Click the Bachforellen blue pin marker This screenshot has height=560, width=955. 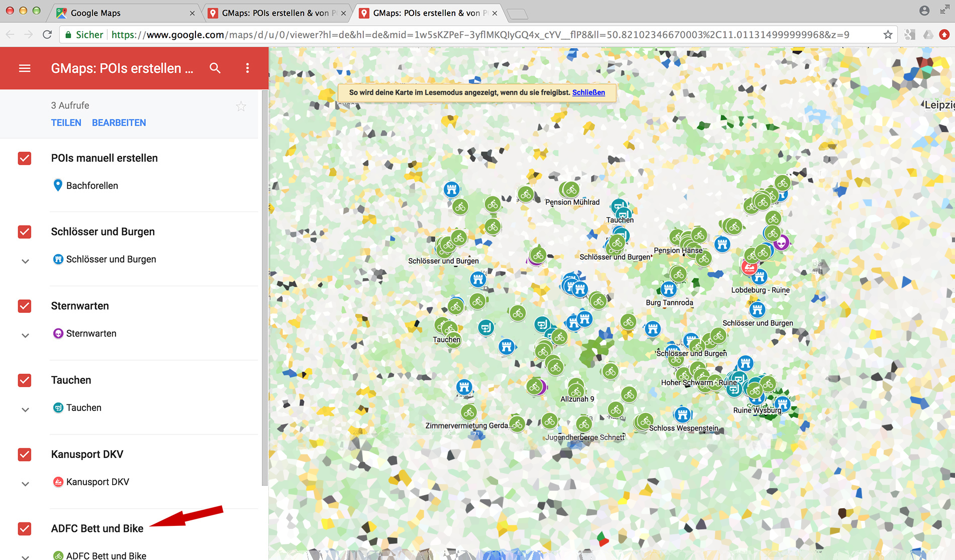58,185
